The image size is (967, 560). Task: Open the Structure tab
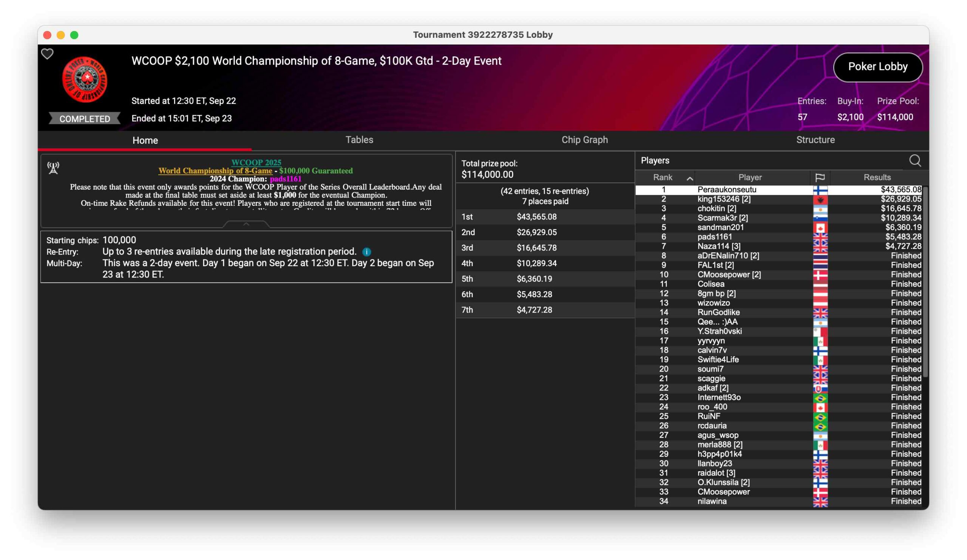click(815, 140)
